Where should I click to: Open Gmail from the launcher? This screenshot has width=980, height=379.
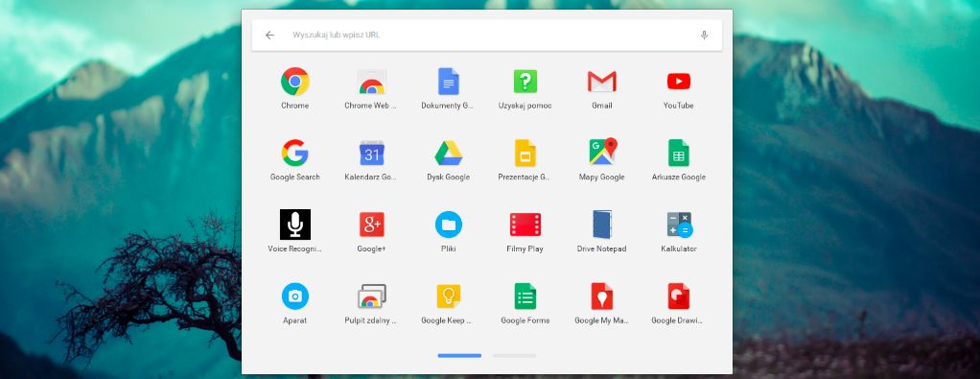(x=602, y=82)
